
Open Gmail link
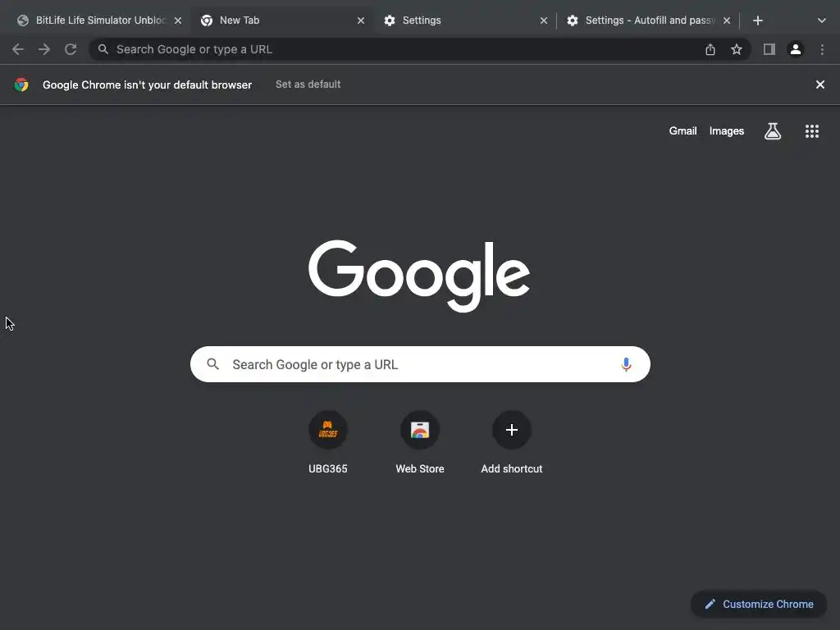point(682,130)
